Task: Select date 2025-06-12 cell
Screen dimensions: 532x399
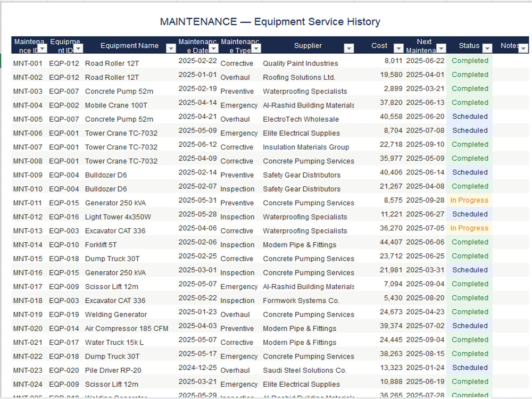Action: click(198, 144)
